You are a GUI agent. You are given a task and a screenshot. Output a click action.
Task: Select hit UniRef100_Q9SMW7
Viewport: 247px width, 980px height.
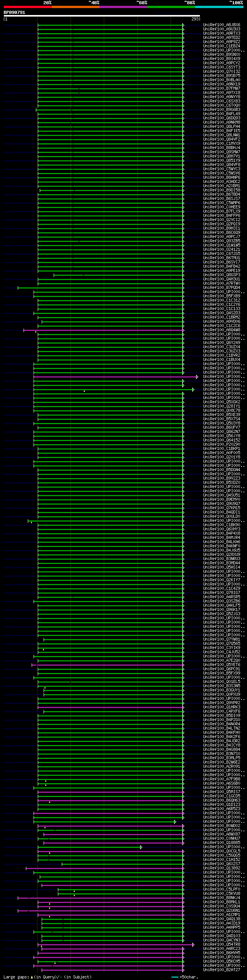point(222,152)
